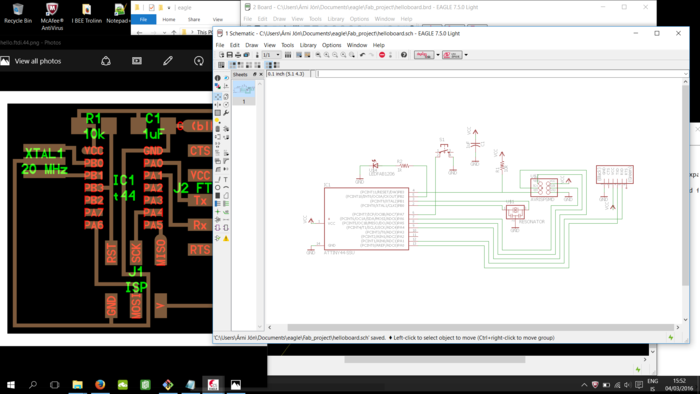Select the Circle drawing tool
The image size is (700, 394).
tap(217, 187)
